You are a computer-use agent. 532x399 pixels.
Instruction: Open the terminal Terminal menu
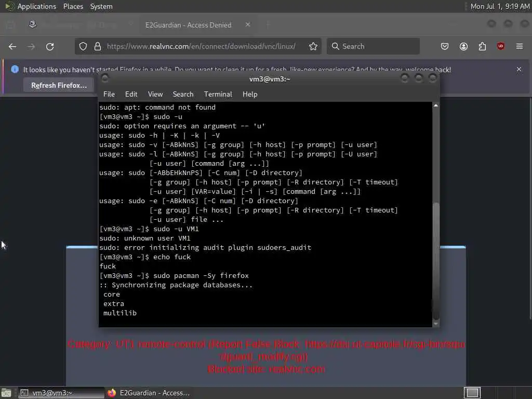(218, 95)
